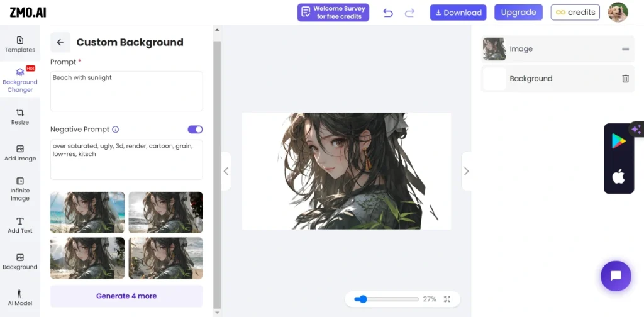The width and height of the screenshot is (644, 317).
Task: Open Welcome Survey for free credits
Action: point(333,13)
